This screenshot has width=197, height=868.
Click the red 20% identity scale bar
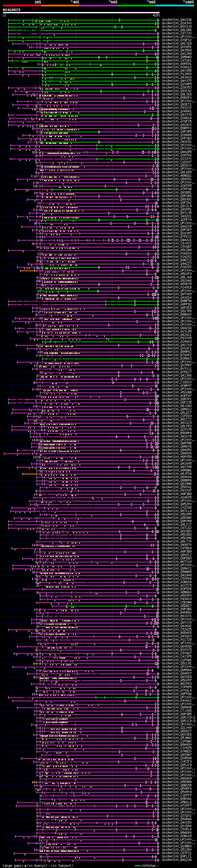pos(22,6)
